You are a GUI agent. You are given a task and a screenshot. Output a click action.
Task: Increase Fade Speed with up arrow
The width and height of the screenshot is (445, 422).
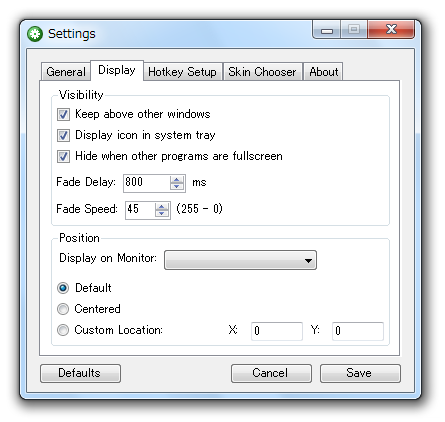tap(162, 206)
